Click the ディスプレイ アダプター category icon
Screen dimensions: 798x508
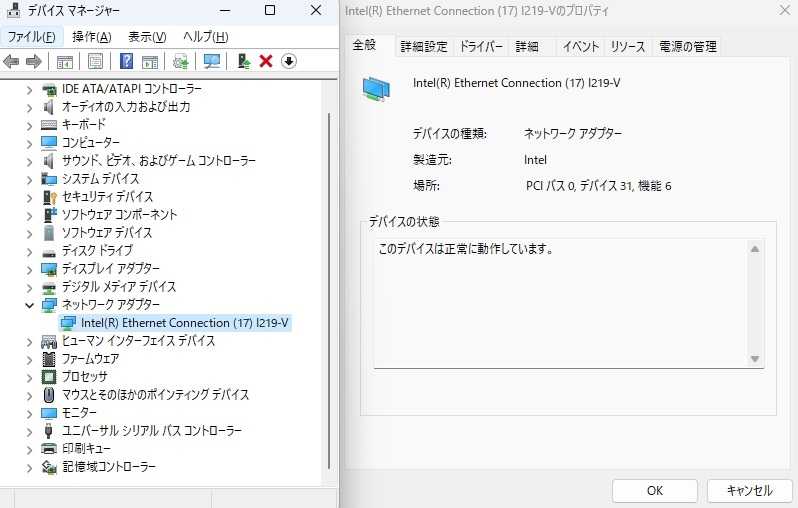(x=49, y=269)
